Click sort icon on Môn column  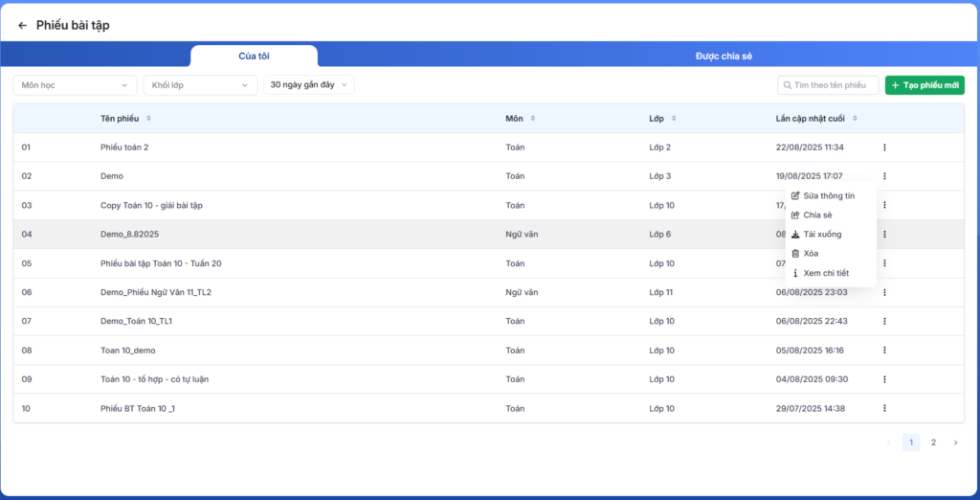(532, 119)
